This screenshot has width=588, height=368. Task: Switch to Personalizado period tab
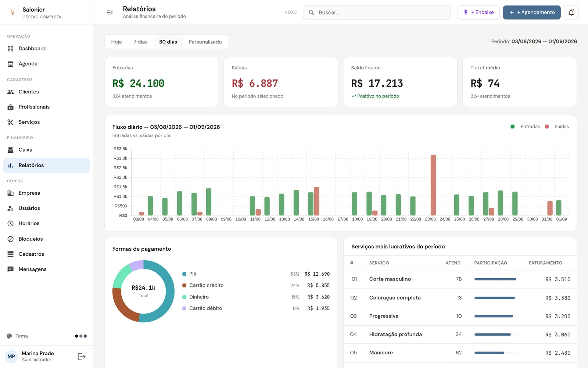coord(205,42)
